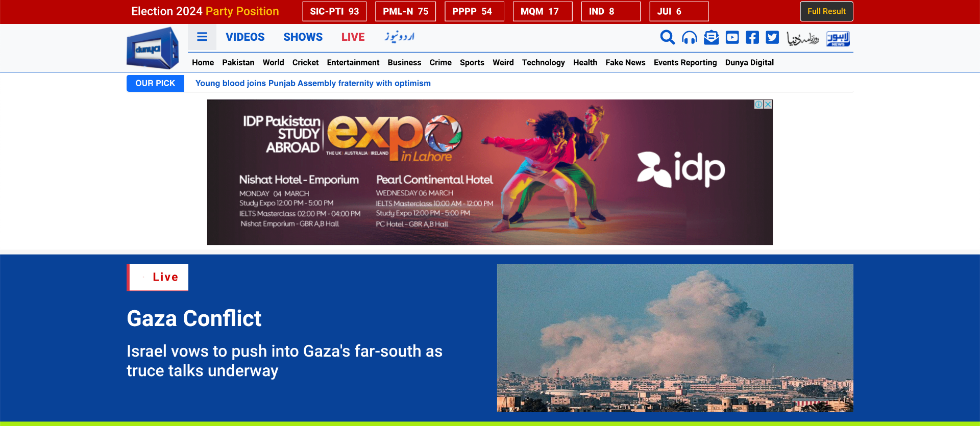Click the ad info icon
Image resolution: width=980 pixels, height=426 pixels.
(x=759, y=104)
